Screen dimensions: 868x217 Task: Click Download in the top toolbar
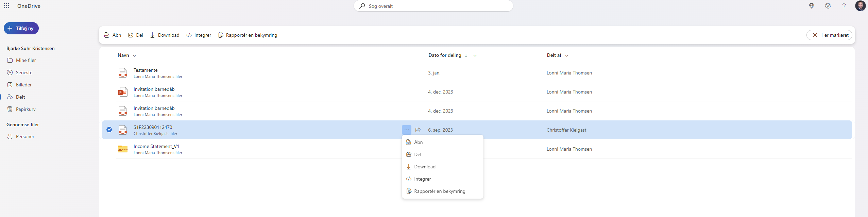click(165, 35)
